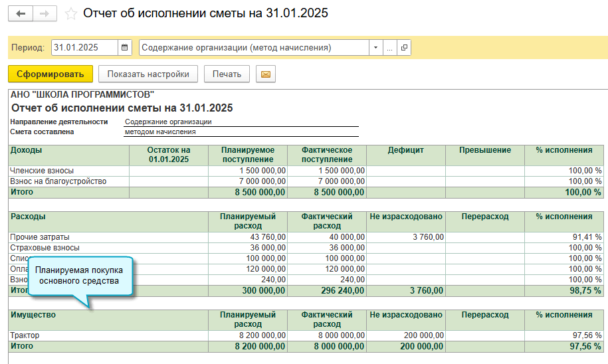Screen dimensions: 608x364
Task: Click the Перерасход header in Расходы table
Action: pyautogui.click(x=485, y=221)
